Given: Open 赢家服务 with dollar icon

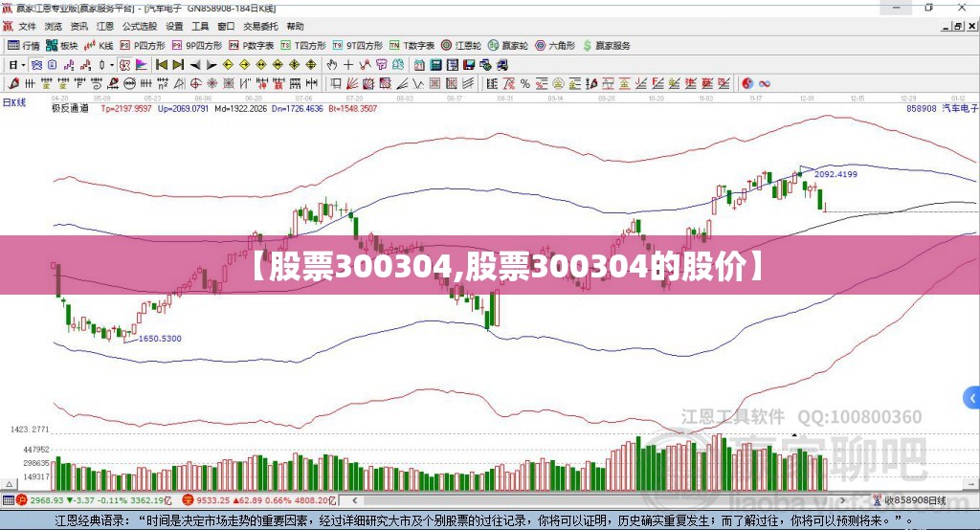Looking at the screenshot, I should [606, 46].
